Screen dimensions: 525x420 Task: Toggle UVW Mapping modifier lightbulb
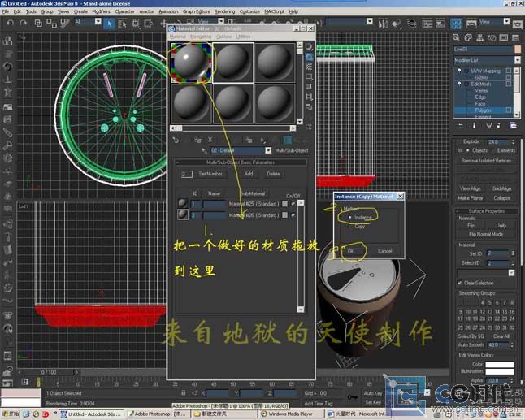459,71
